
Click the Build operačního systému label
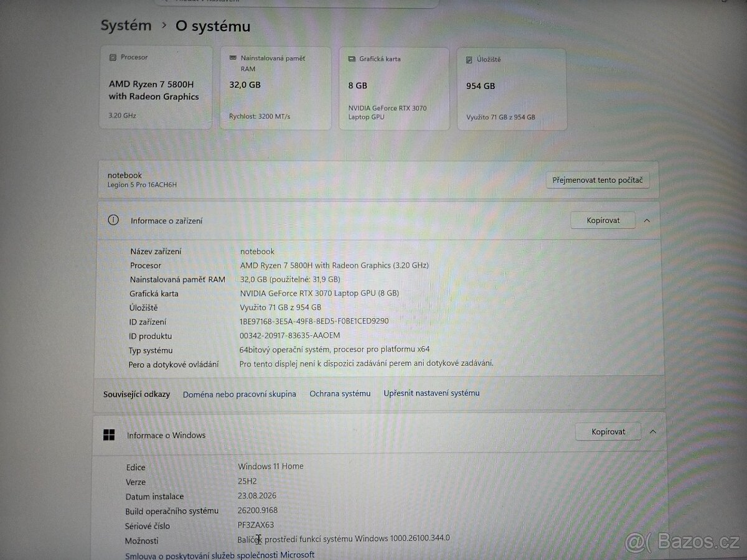click(172, 511)
